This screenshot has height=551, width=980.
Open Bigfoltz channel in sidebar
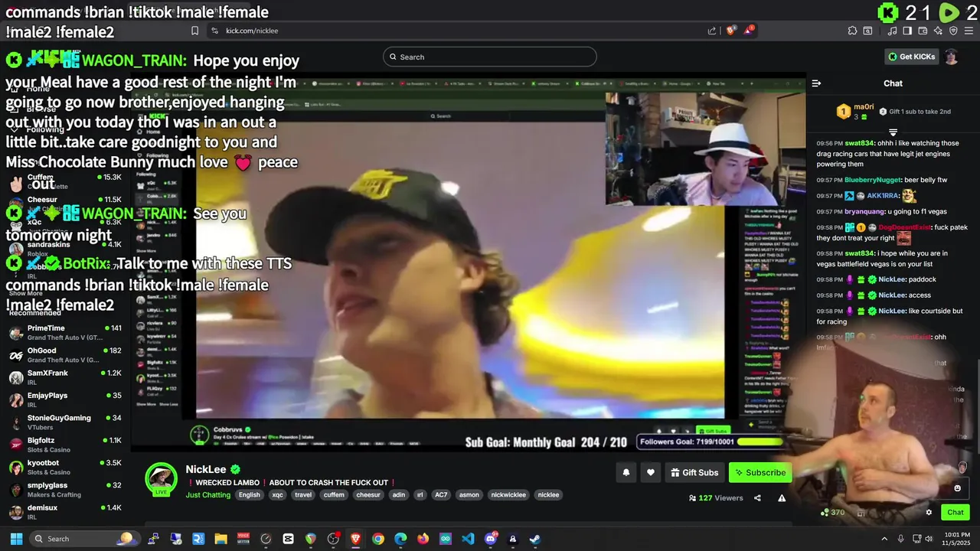coord(65,445)
